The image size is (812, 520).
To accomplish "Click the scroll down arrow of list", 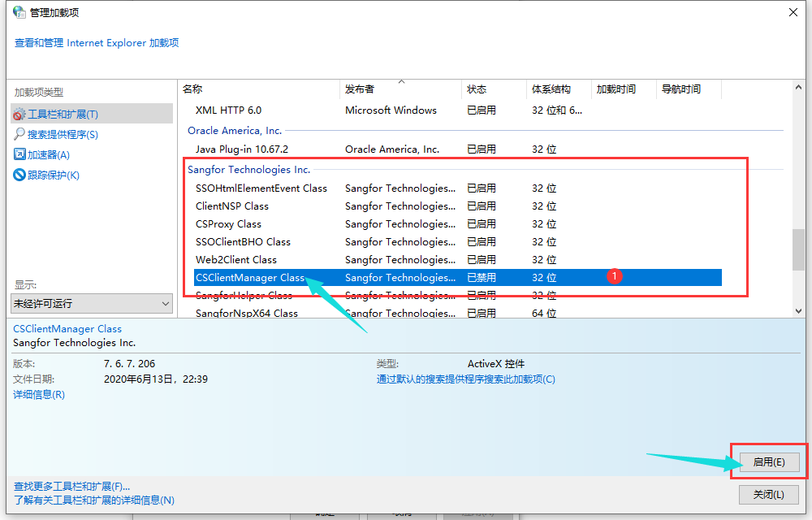I will (x=798, y=311).
